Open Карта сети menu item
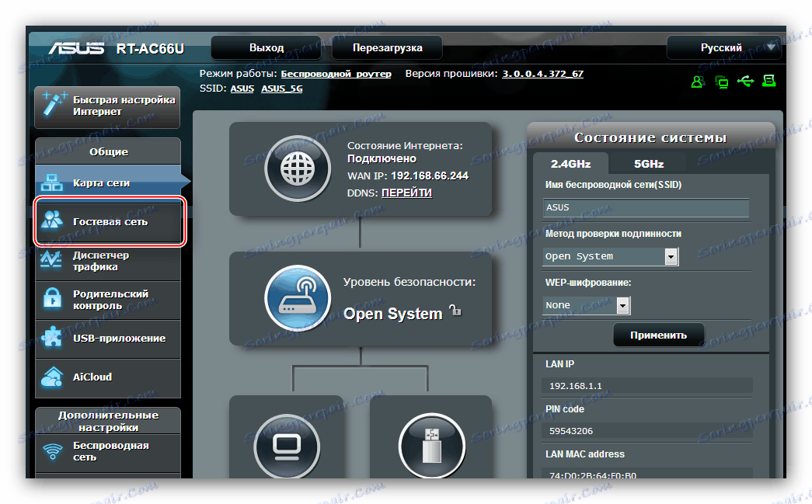This screenshot has width=812, height=504. pyautogui.click(x=108, y=182)
